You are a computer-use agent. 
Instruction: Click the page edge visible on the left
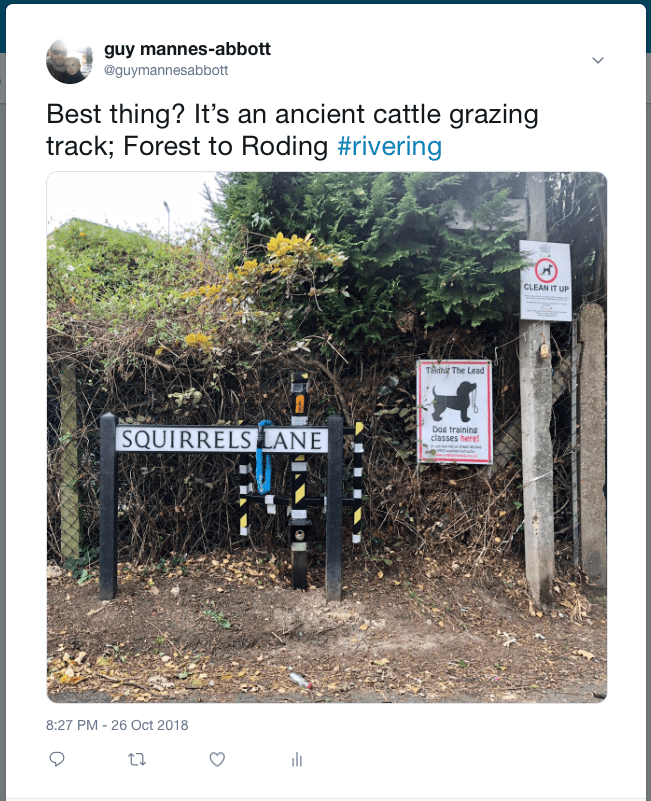pyautogui.click(x=3, y=400)
